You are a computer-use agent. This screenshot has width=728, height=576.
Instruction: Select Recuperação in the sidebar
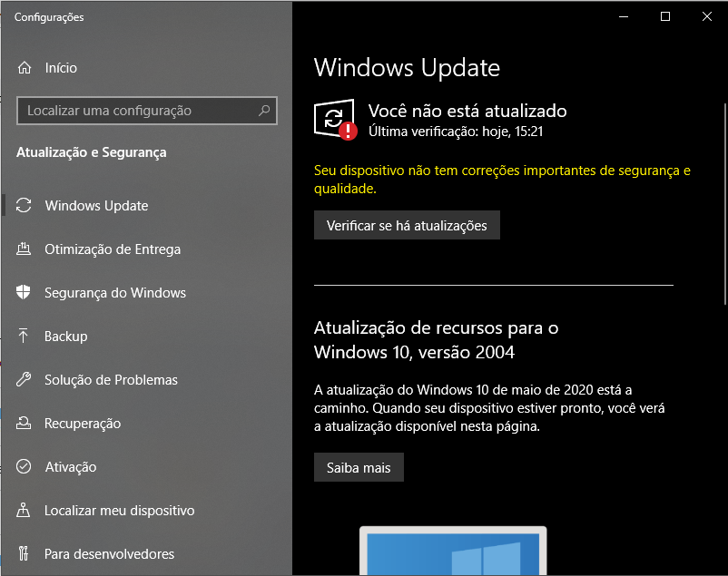tap(147, 424)
